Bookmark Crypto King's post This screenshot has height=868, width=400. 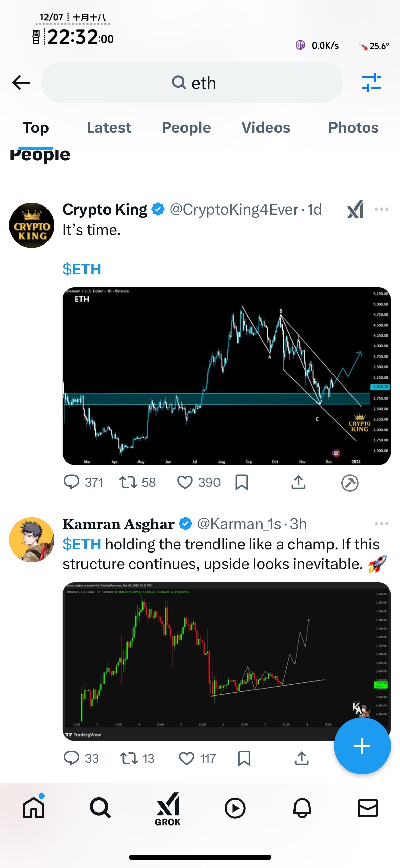pos(242,483)
